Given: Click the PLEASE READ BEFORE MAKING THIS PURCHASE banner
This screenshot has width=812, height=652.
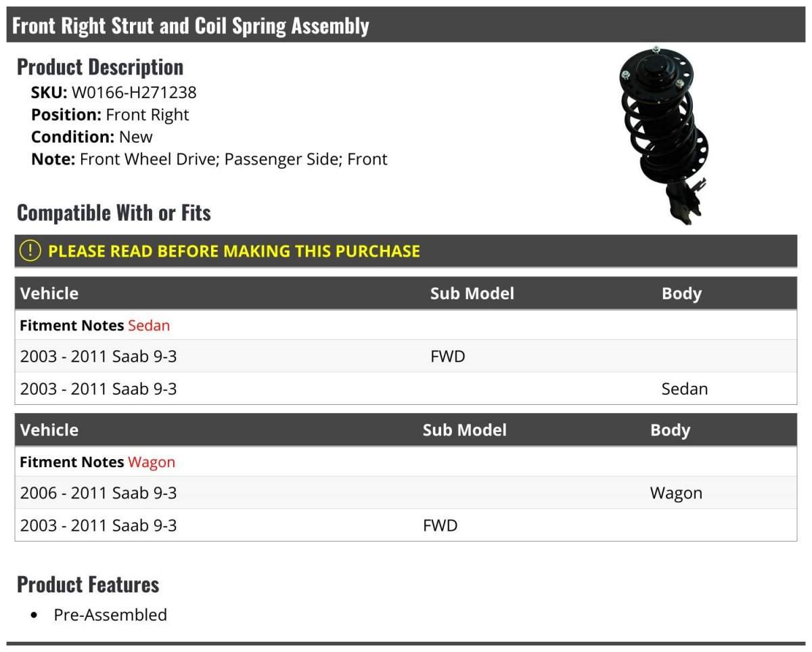Looking at the screenshot, I should (406, 251).
